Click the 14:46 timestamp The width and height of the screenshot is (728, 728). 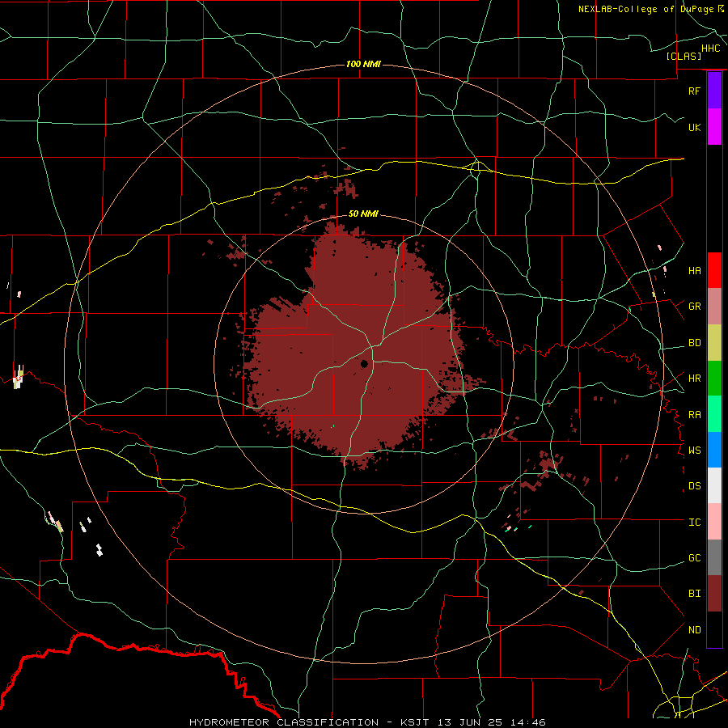527,722
